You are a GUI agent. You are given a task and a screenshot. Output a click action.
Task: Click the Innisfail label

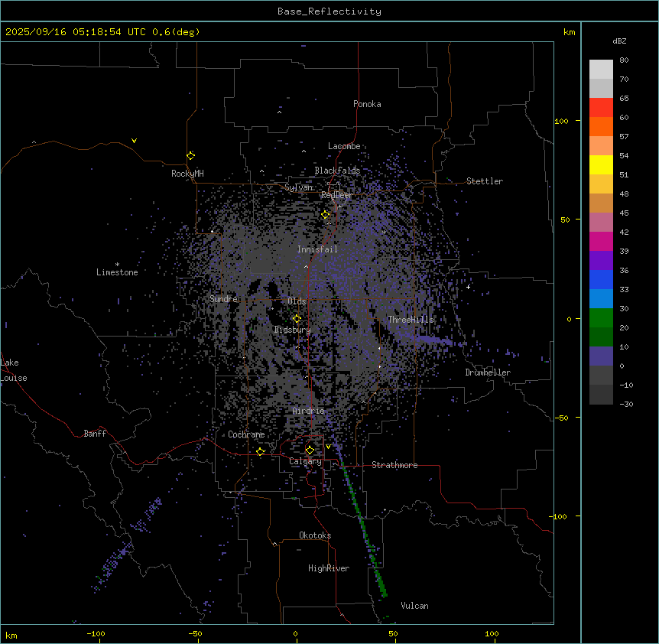pos(317,249)
